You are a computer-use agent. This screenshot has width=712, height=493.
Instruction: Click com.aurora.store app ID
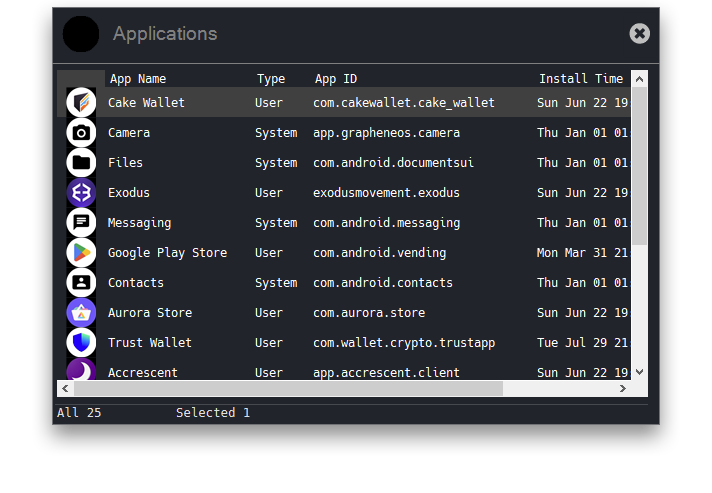pyautogui.click(x=369, y=312)
